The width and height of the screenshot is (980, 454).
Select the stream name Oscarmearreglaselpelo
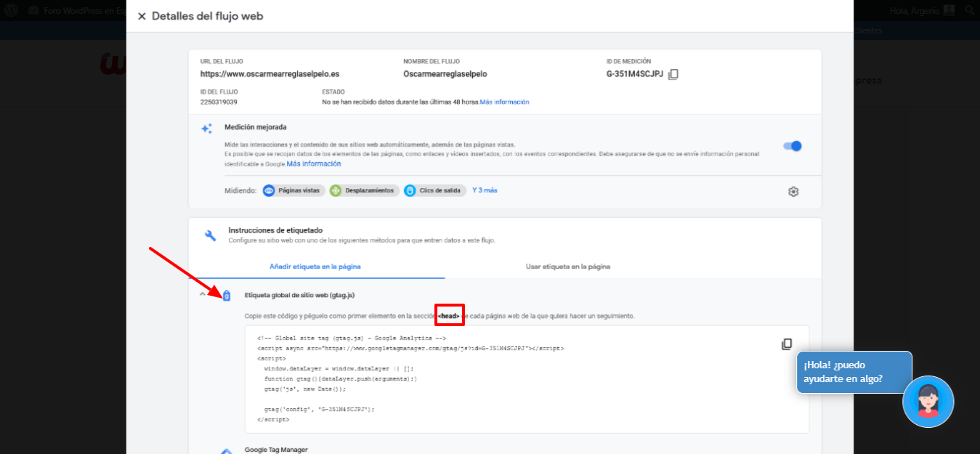[445, 74]
